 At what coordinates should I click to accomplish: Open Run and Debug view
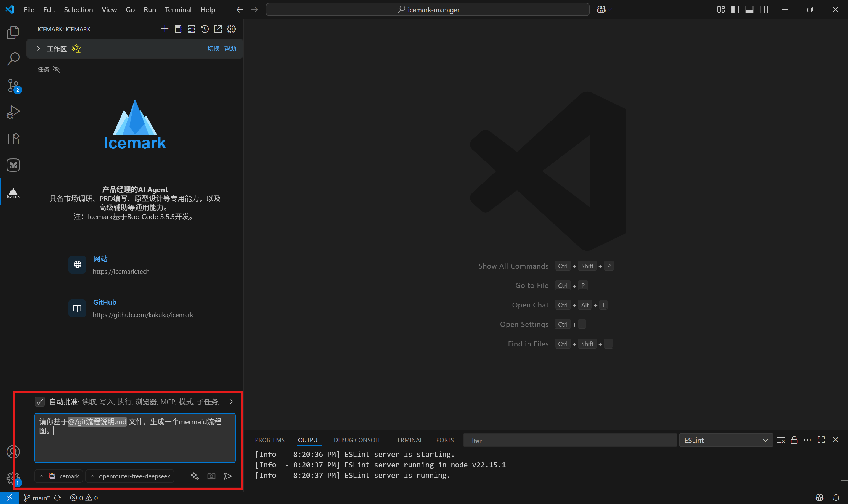13,112
